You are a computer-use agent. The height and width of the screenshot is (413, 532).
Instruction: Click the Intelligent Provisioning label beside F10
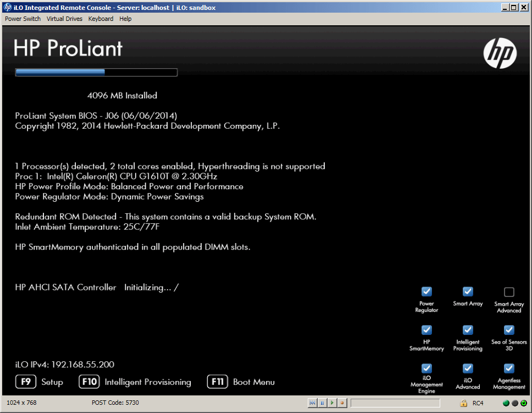(x=148, y=382)
